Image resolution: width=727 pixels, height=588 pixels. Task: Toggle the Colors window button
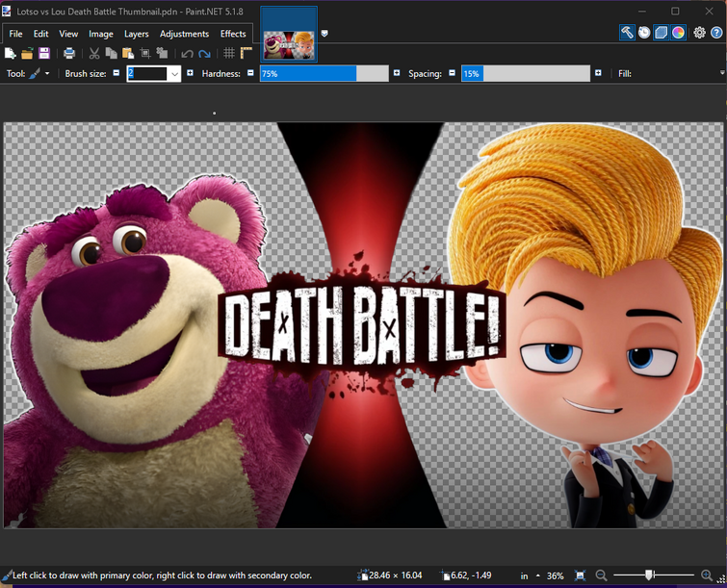click(x=679, y=33)
